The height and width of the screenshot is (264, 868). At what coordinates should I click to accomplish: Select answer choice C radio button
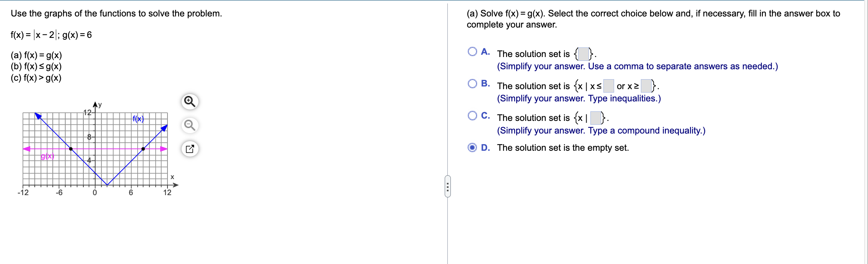pyautogui.click(x=472, y=116)
